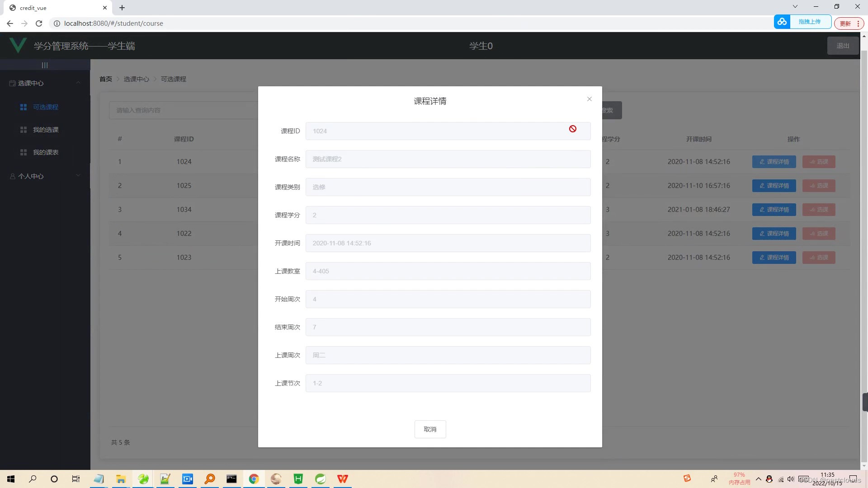
Task: Click the 退出 logout button
Action: (843, 45)
